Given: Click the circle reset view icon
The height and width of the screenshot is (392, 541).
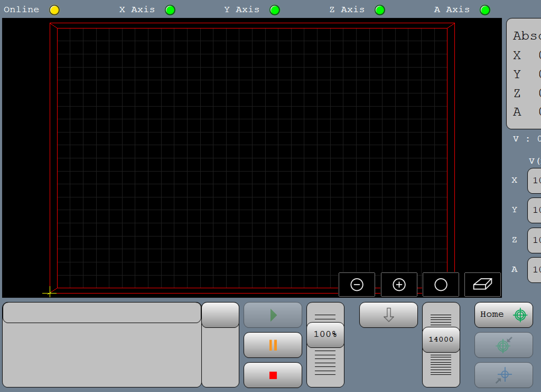Looking at the screenshot, I should (441, 285).
